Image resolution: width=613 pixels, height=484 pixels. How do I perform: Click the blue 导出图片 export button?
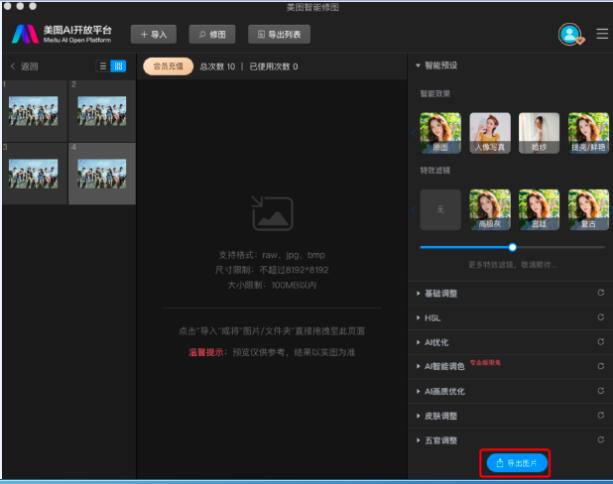pyautogui.click(x=517, y=463)
